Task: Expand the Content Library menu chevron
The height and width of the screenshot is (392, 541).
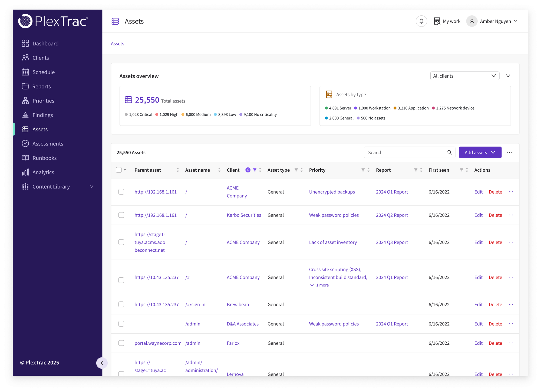Action: (92, 187)
